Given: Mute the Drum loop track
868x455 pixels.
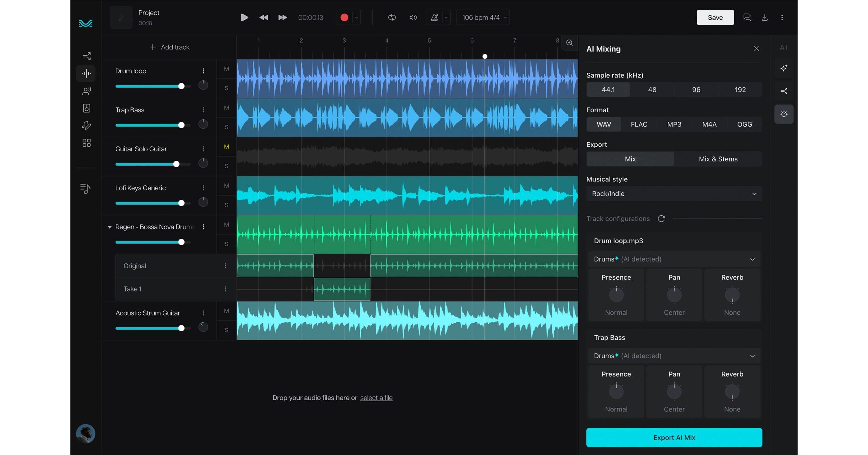Looking at the screenshot, I should coord(226,69).
